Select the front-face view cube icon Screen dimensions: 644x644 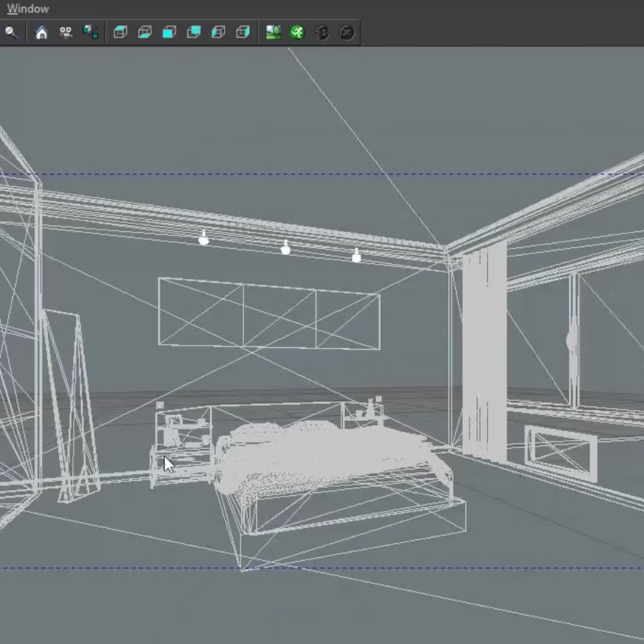click(169, 32)
